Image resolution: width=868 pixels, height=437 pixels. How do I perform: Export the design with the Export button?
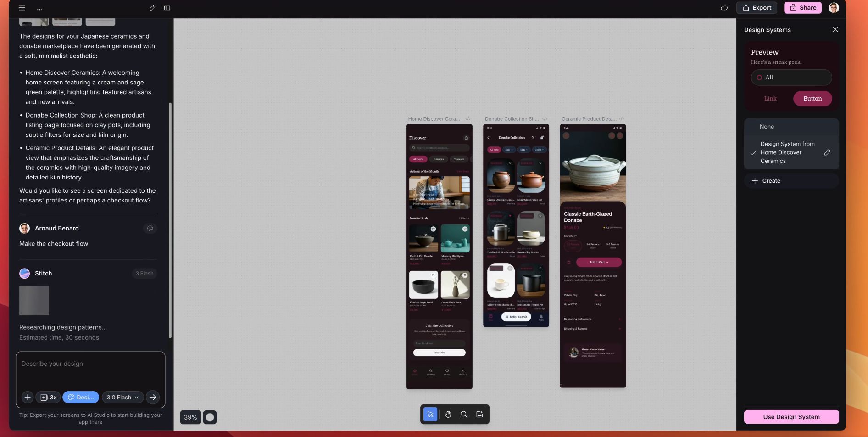757,8
